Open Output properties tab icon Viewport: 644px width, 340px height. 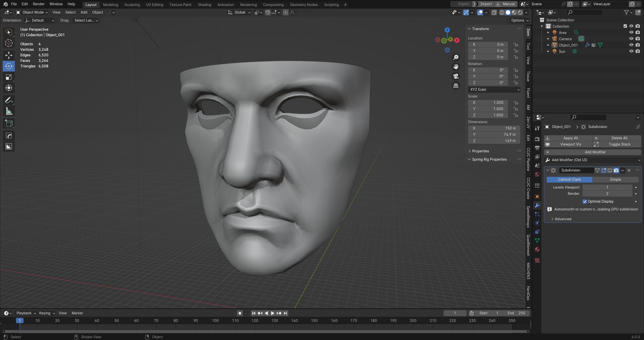pyautogui.click(x=537, y=148)
